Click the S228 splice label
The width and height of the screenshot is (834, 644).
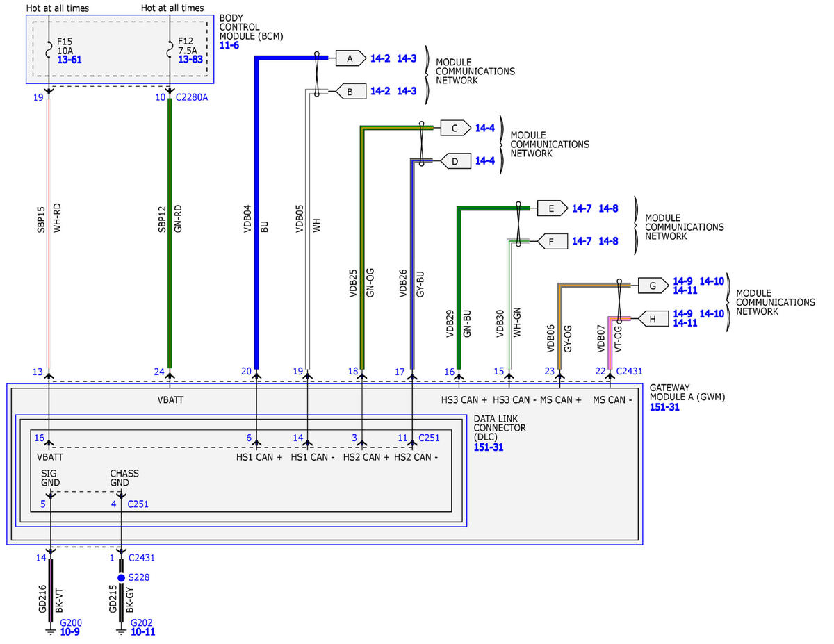(140, 577)
